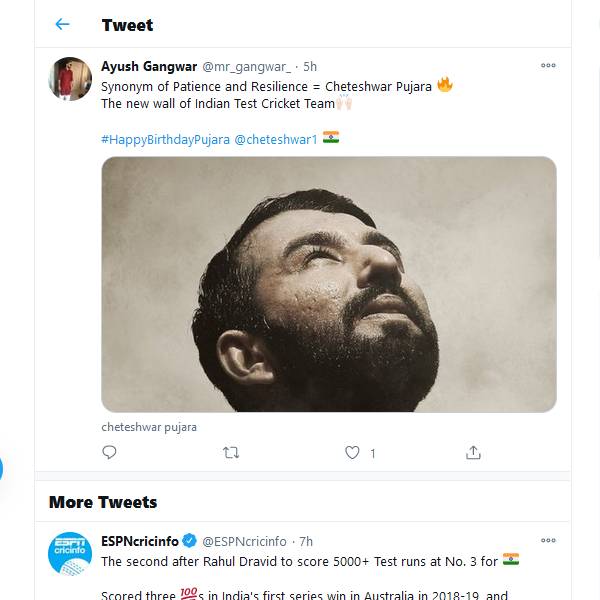Enlarge the Cheteshwar Pujara photo
Screen dimensions: 600x600
328,284
